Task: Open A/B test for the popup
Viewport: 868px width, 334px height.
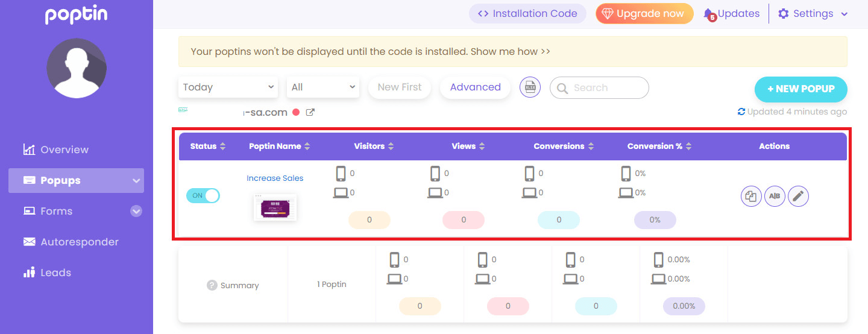Action: [x=775, y=196]
